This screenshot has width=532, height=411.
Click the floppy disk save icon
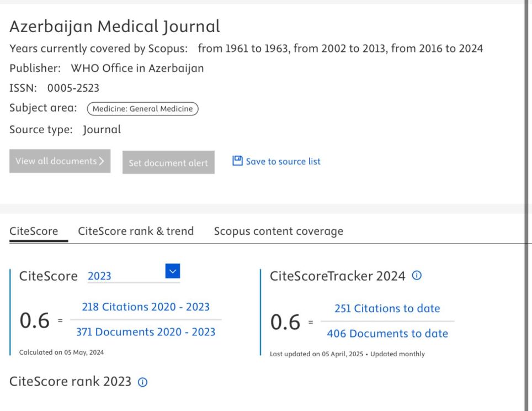click(237, 161)
